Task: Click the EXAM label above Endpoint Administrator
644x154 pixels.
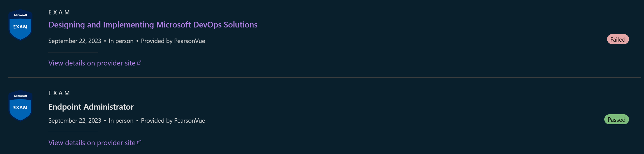Action: tap(59, 93)
